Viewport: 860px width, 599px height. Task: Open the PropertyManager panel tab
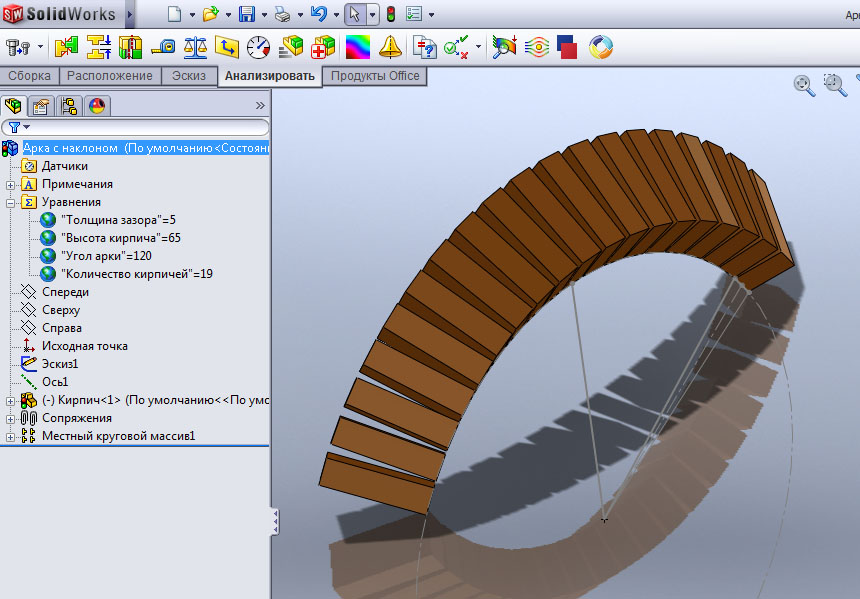pos(41,106)
